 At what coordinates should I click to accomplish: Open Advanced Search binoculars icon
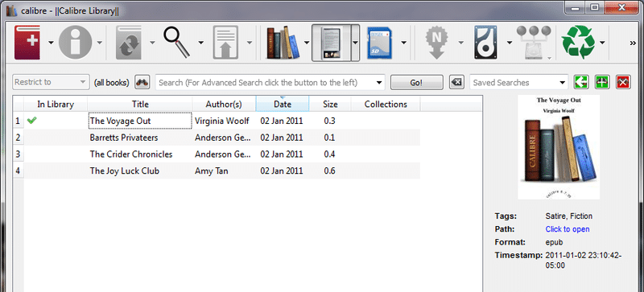tap(142, 83)
